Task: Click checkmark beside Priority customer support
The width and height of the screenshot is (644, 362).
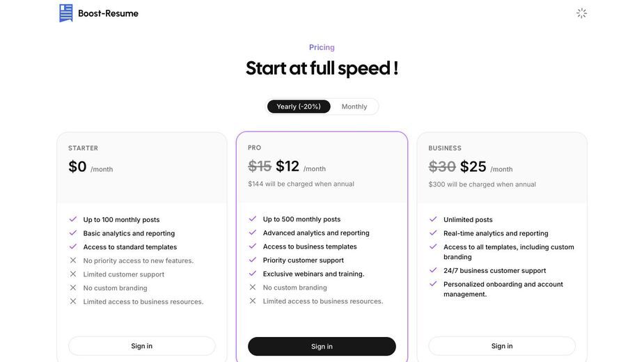Action: (253, 260)
